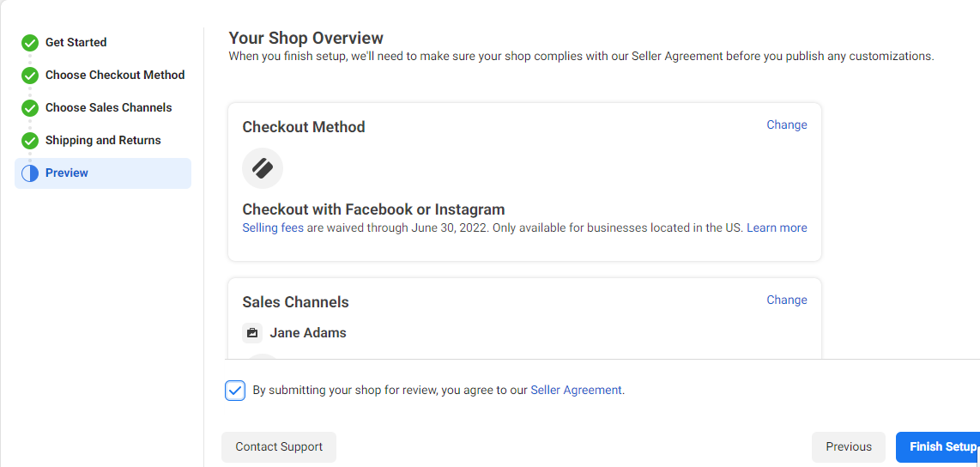Open the Get Started step
The width and height of the screenshot is (980, 467).
(76, 43)
